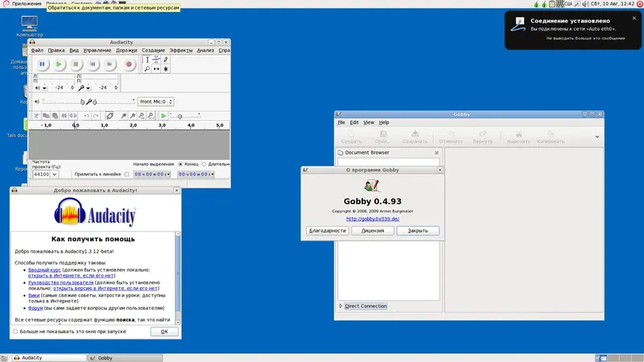Open the input meter dropdown arrow
The width and height of the screenshot is (644, 362).
(x=88, y=88)
